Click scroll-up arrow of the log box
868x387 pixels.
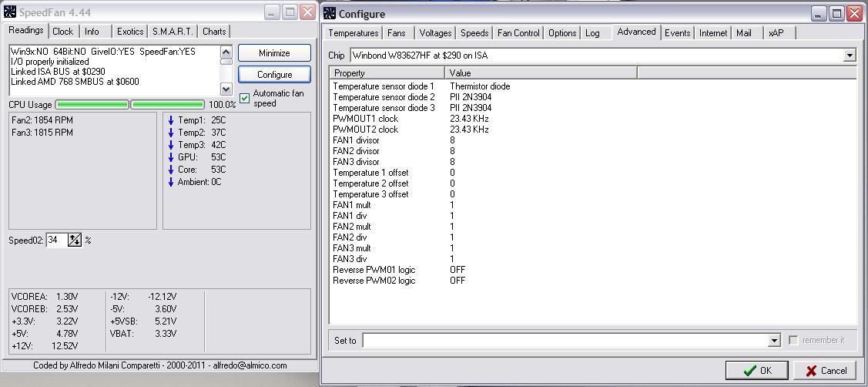tap(226, 52)
